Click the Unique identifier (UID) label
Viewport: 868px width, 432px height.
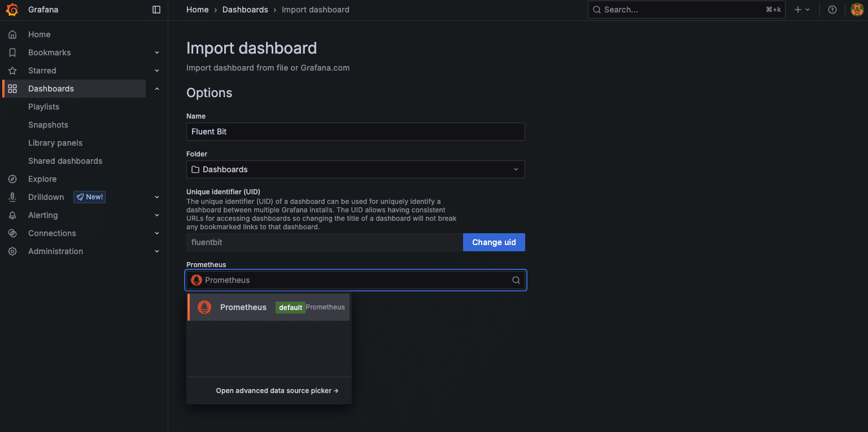(x=223, y=191)
